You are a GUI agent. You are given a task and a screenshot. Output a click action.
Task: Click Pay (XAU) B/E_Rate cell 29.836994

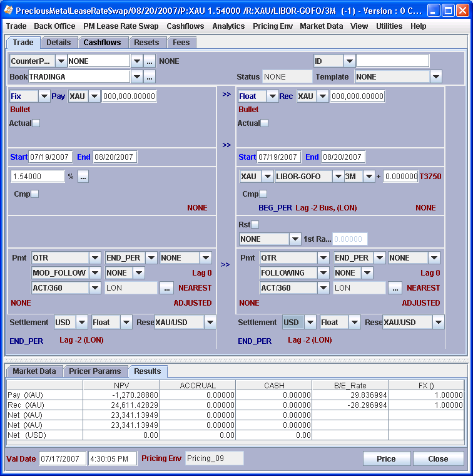click(x=350, y=395)
